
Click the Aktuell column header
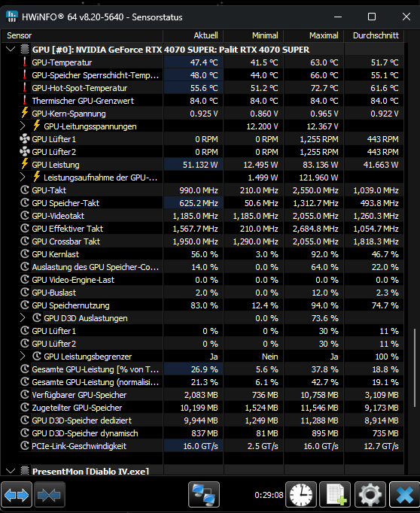(x=193, y=35)
